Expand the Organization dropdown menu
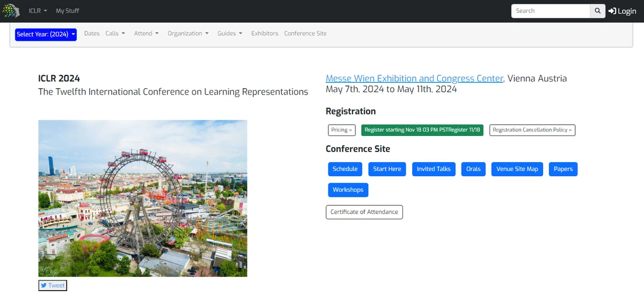Image resolution: width=644 pixels, height=295 pixels. [188, 33]
